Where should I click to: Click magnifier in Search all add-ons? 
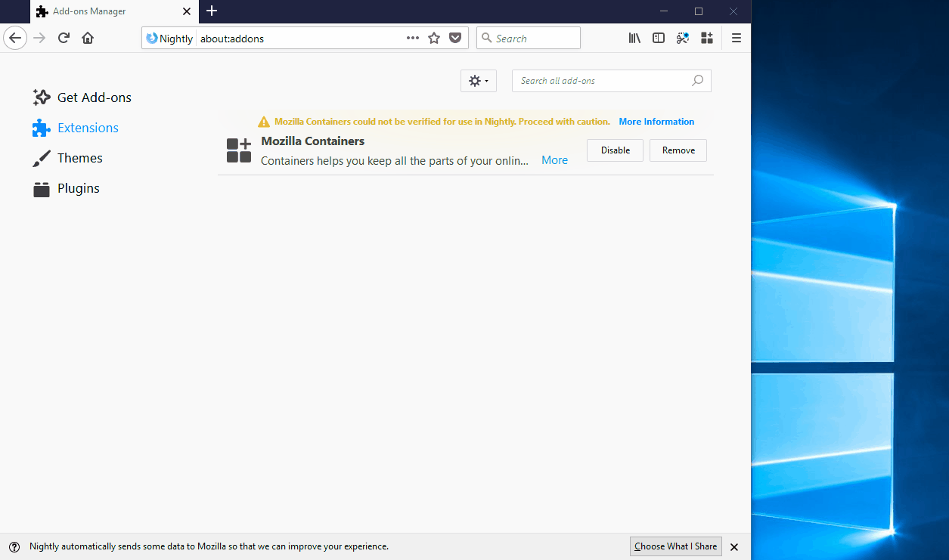click(x=697, y=81)
